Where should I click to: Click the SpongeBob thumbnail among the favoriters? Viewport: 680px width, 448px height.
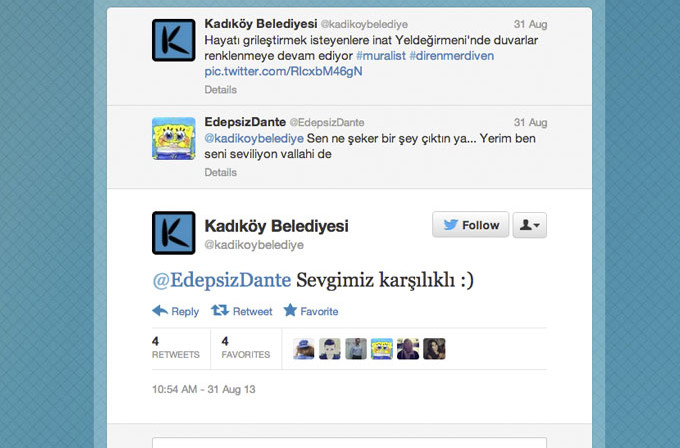click(x=382, y=349)
